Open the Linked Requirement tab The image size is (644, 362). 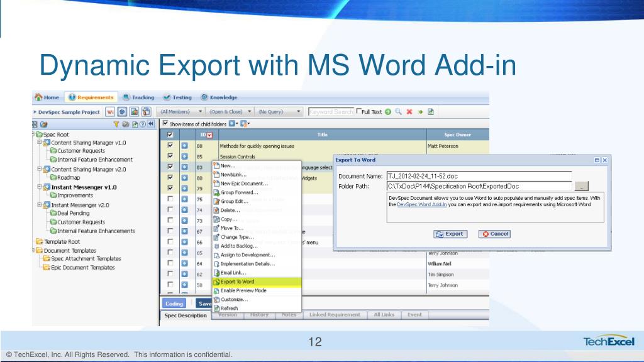pos(335,315)
